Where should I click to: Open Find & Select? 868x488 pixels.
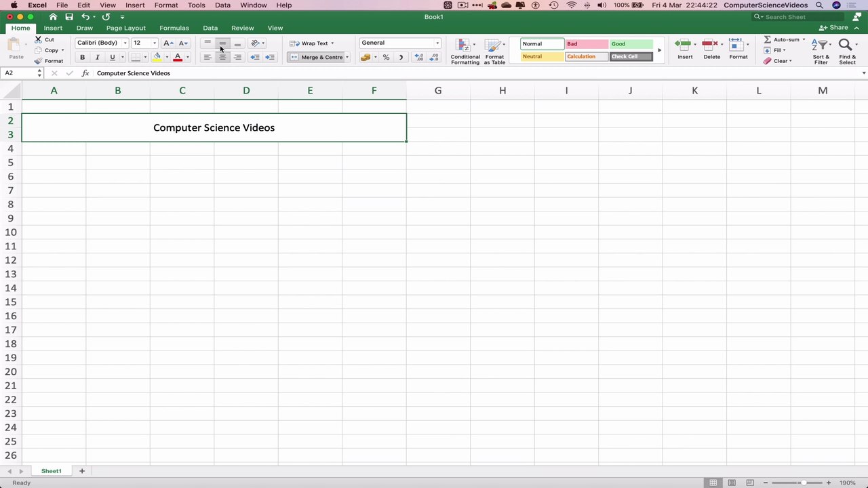[847, 52]
